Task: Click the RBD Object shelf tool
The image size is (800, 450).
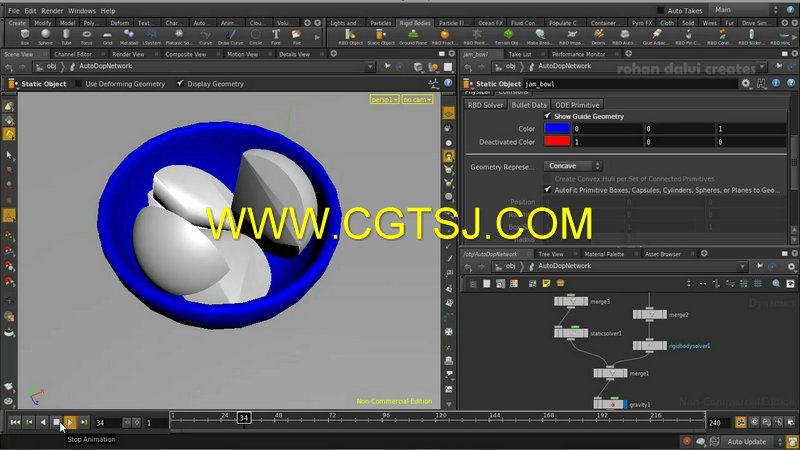Action: [x=351, y=36]
